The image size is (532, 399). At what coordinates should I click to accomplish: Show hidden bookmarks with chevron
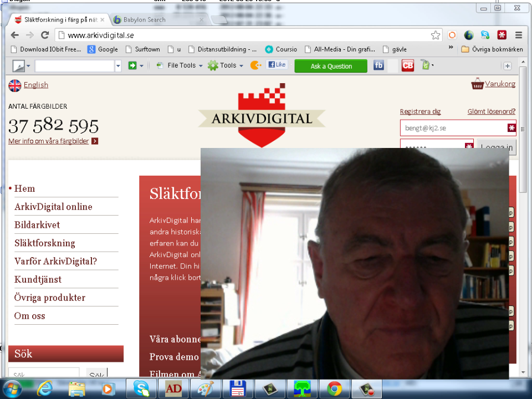tap(451, 48)
